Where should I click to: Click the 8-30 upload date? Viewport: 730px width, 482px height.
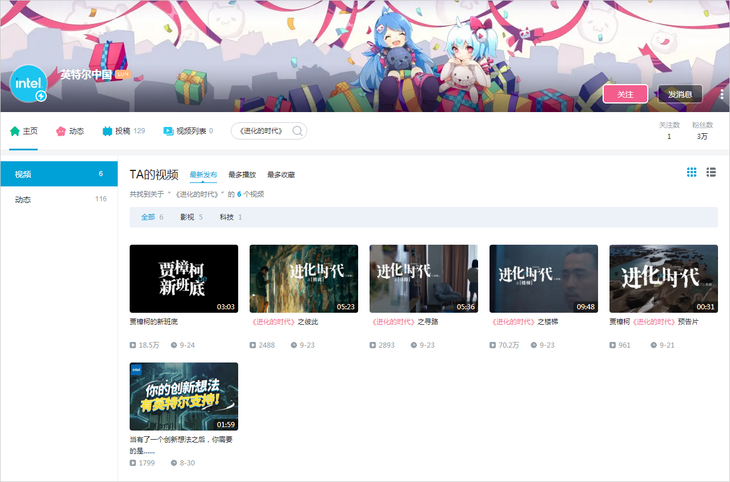tap(183, 463)
